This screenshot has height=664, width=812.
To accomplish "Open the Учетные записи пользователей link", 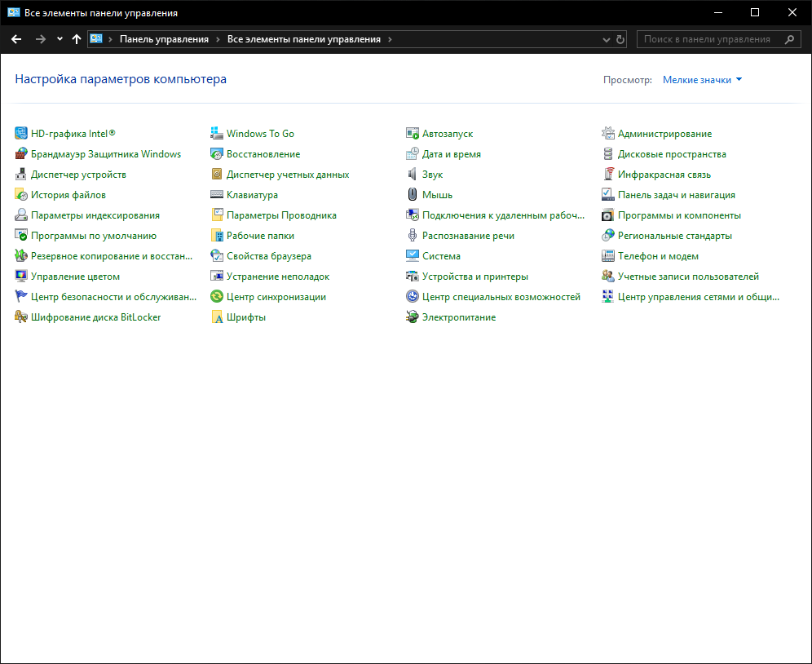I will [688, 277].
